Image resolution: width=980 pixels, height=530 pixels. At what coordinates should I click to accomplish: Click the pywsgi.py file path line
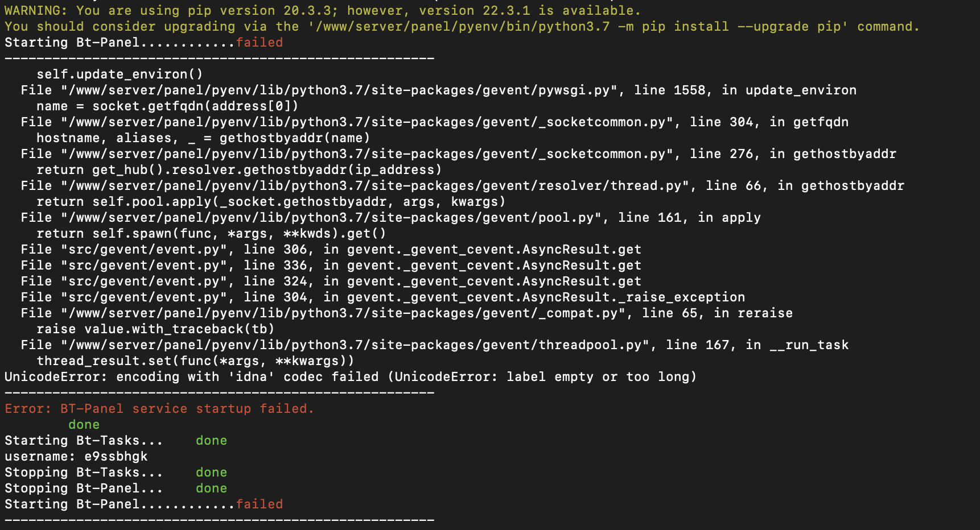[x=439, y=90]
